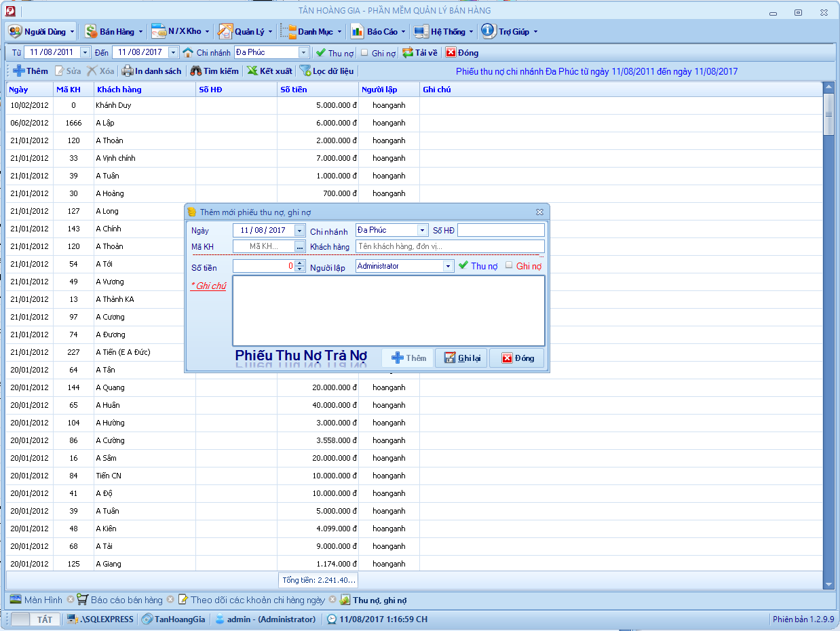Click the Ghi lại save button
The image size is (840, 631).
coord(461,358)
